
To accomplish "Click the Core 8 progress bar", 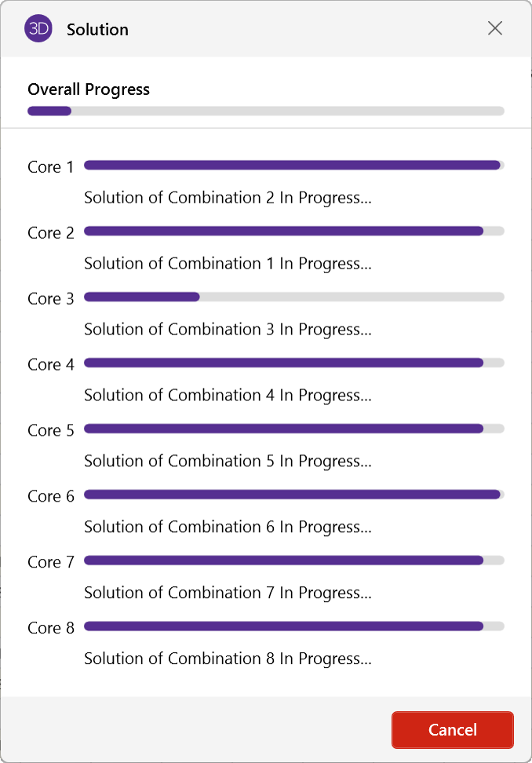I will (293, 626).
